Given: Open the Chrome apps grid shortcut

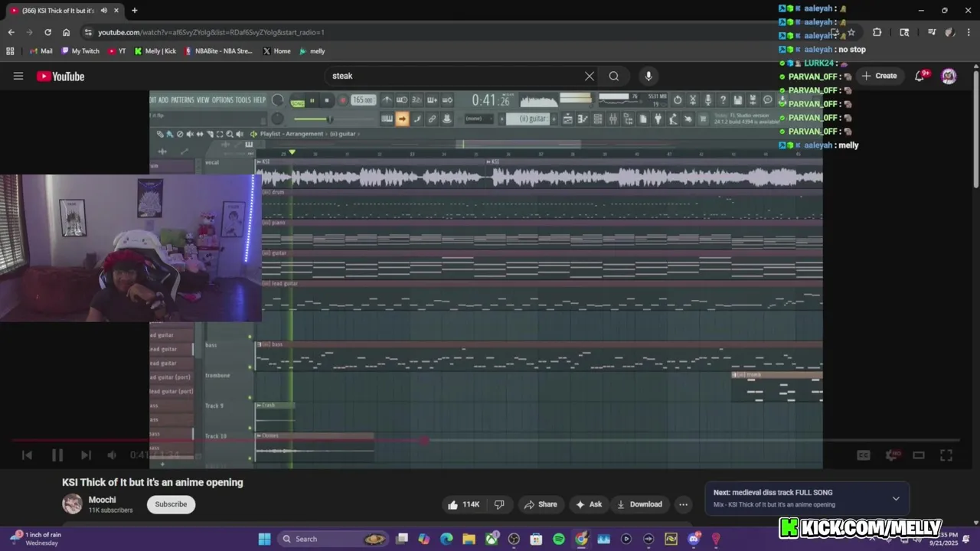Looking at the screenshot, I should [10, 51].
